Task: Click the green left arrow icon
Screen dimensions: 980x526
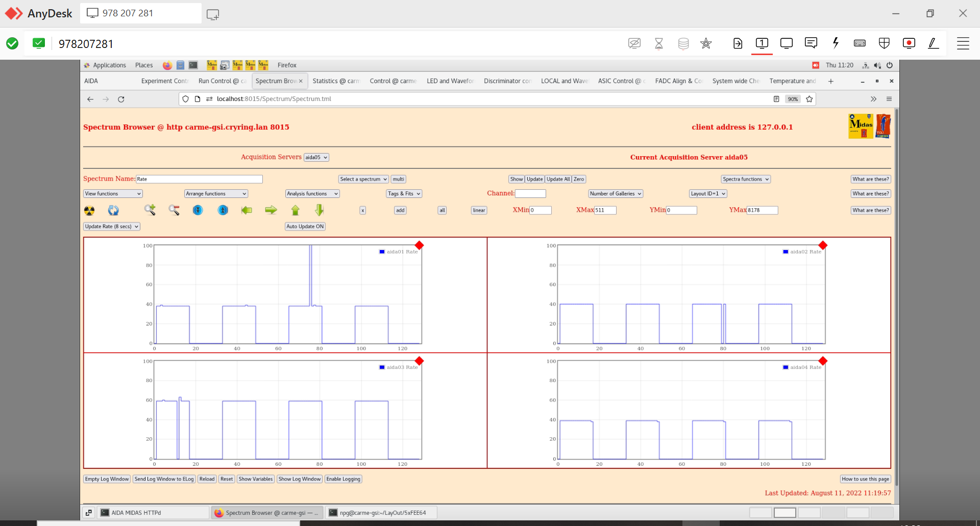Action: coord(247,210)
